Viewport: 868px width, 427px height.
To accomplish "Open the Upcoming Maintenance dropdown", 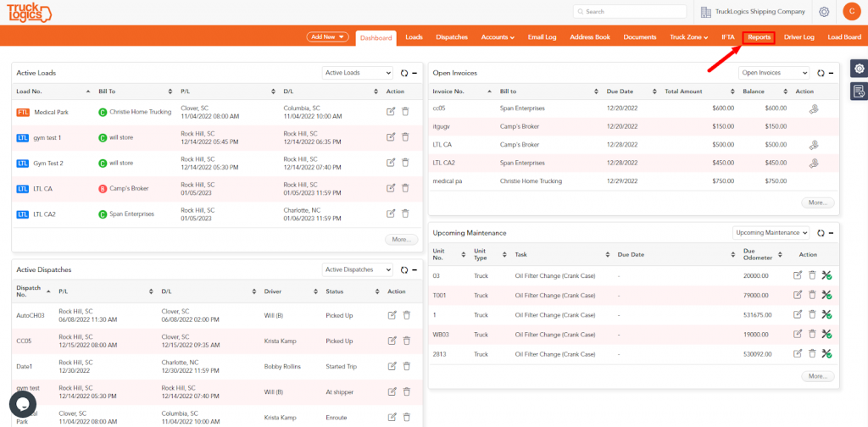I will pos(771,233).
